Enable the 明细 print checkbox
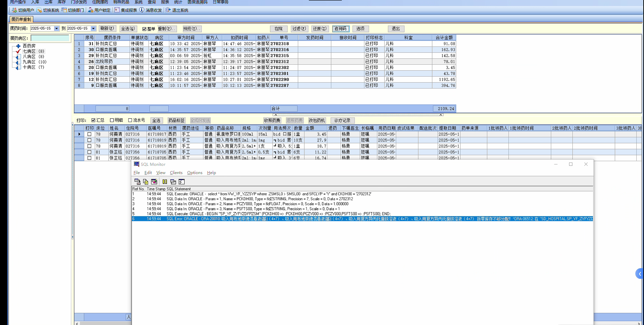 [112, 120]
